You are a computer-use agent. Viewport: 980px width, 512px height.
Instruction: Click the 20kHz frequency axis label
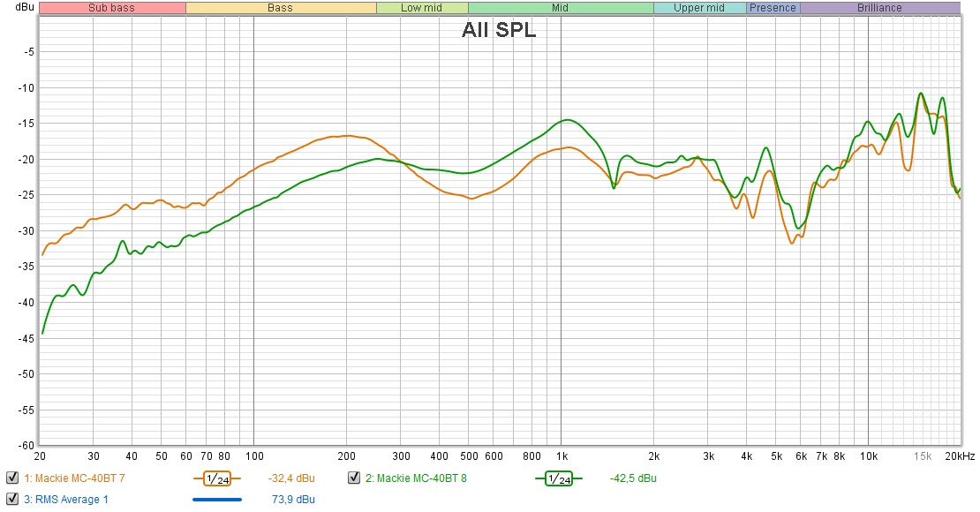(x=960, y=456)
